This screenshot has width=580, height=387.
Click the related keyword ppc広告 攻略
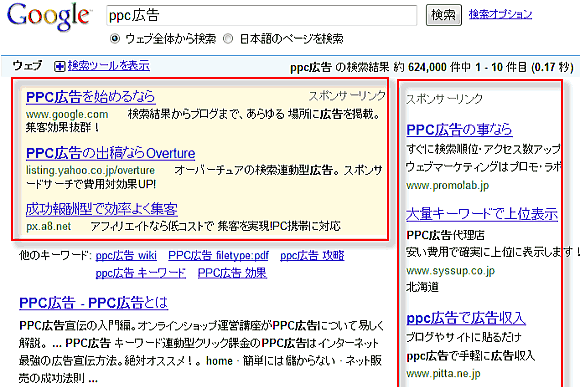click(x=312, y=255)
